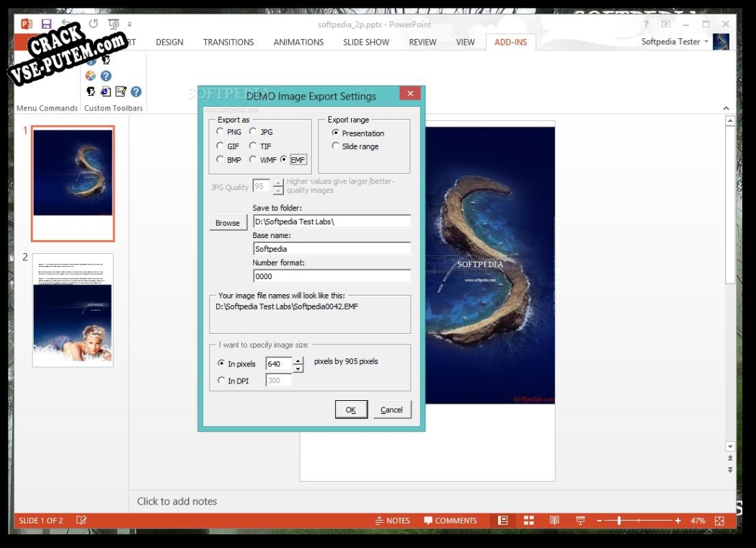Switch to Normal view icon in status bar

[x=503, y=521]
